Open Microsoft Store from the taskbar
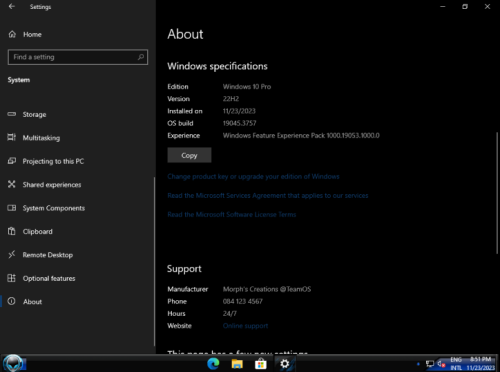 point(261,364)
